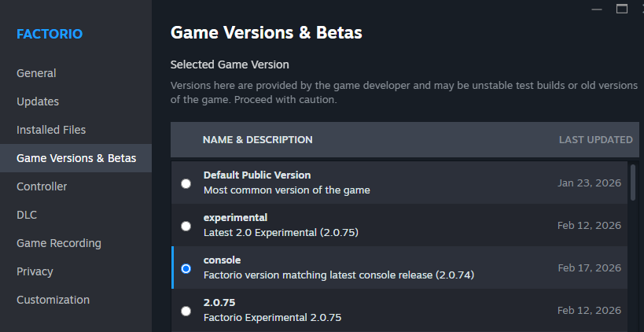Click the LAST UPDATED column header
The image size is (644, 332).
(x=595, y=140)
